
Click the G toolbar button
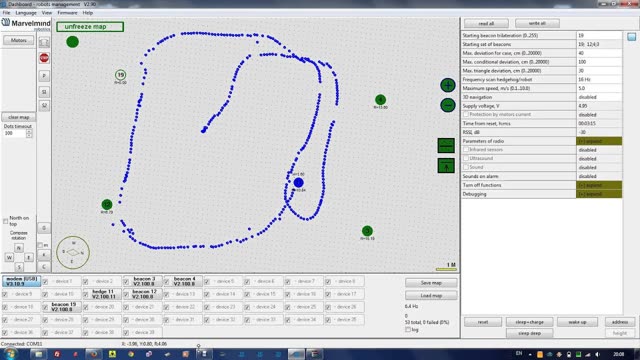click(x=44, y=228)
